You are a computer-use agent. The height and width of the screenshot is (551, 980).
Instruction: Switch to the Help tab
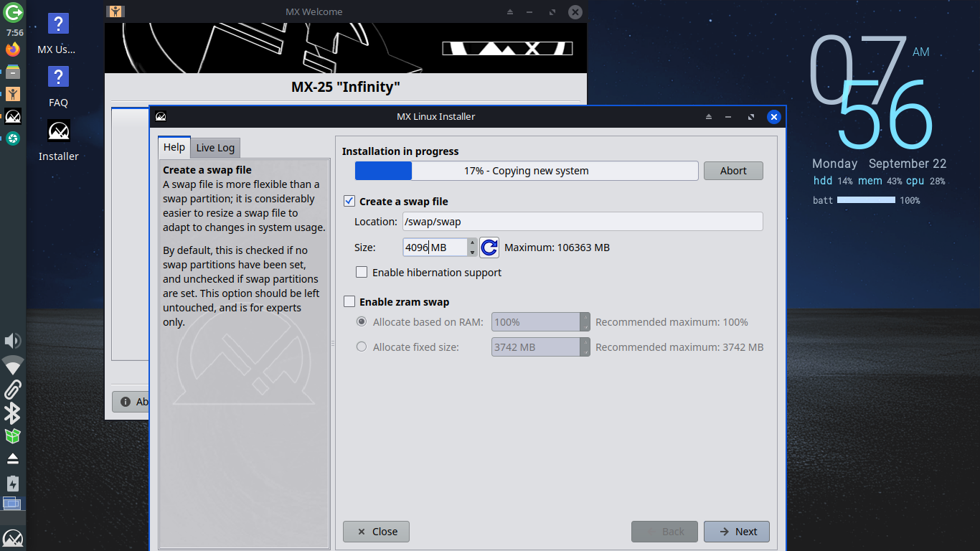pyautogui.click(x=174, y=147)
